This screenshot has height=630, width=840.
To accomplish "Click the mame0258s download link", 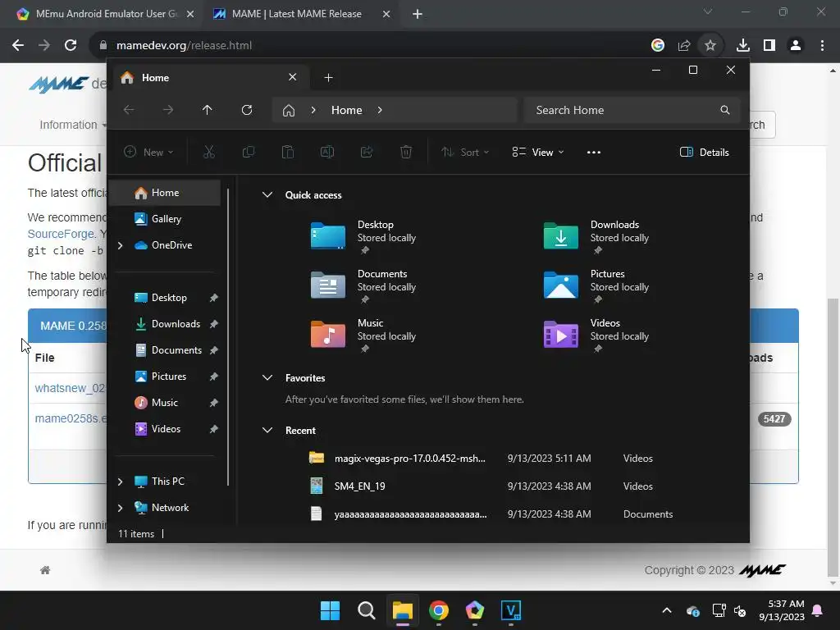I will pyautogui.click(x=71, y=418).
